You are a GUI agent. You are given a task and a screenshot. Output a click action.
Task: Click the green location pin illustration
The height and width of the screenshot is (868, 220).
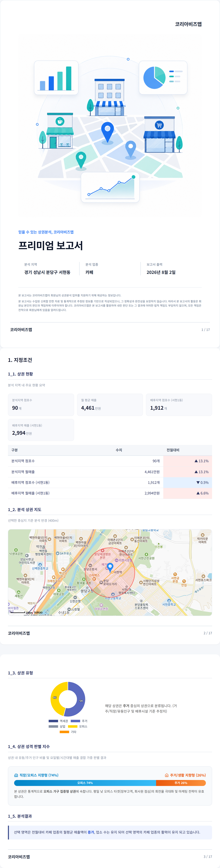(81, 160)
